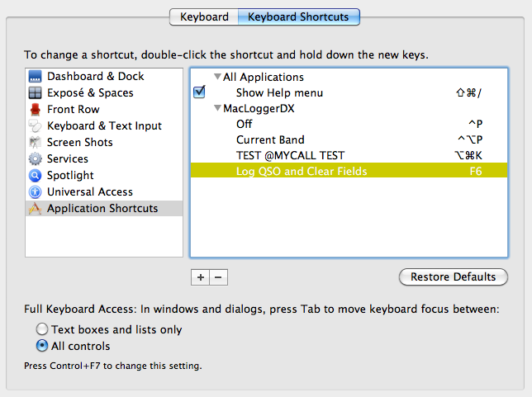Click the Front Row red chair icon

tap(35, 110)
